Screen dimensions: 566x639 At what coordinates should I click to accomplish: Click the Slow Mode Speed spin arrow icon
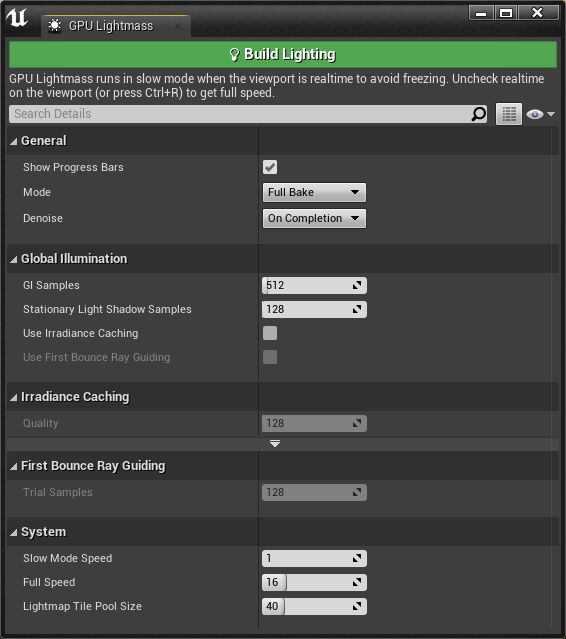point(357,558)
